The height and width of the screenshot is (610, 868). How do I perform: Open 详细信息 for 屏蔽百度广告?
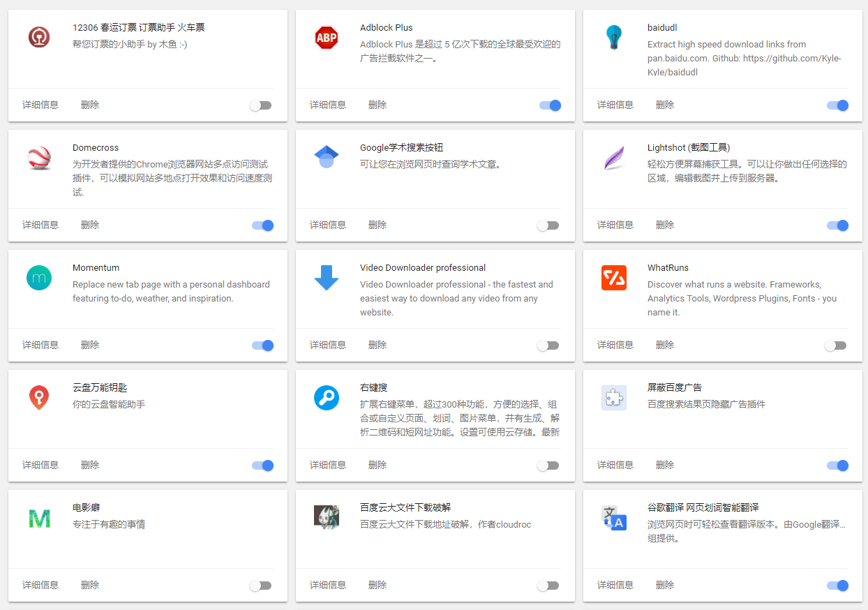(x=615, y=465)
